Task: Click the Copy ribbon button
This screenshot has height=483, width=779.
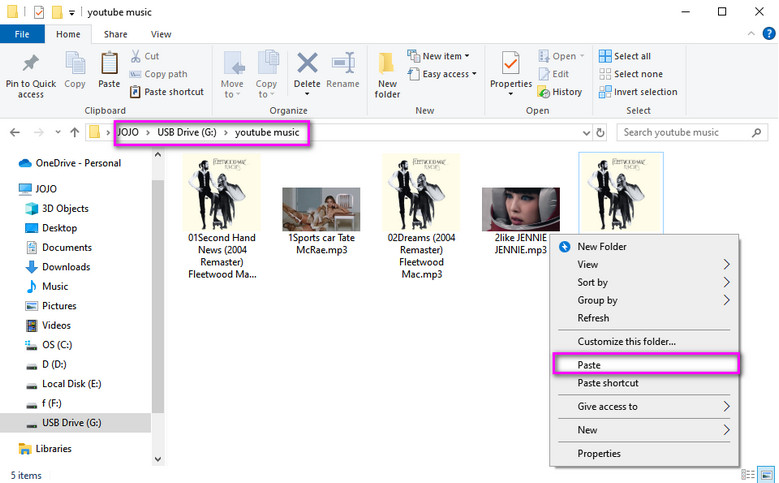Action: click(x=75, y=70)
